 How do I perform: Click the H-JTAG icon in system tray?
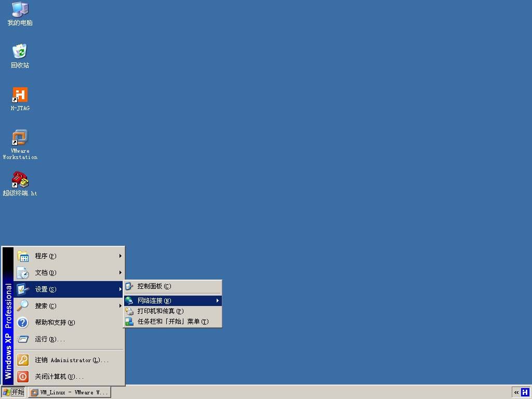click(525, 392)
